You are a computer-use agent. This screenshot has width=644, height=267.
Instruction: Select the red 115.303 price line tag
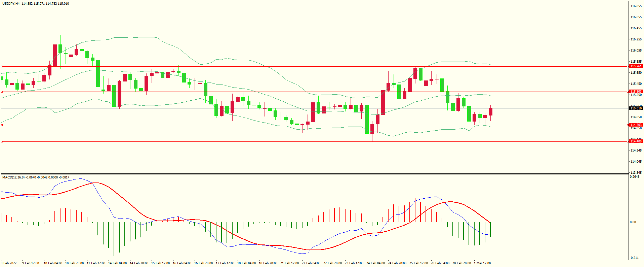click(636, 92)
